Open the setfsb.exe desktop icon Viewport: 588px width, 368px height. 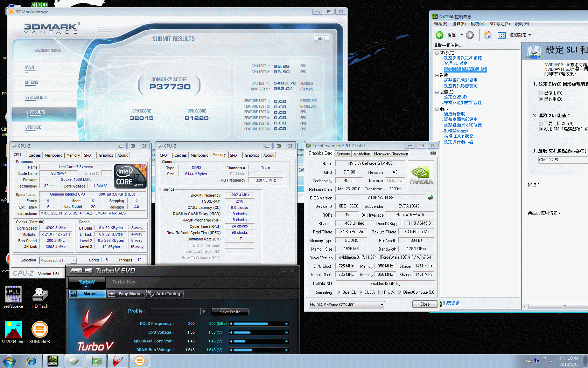click(13, 297)
